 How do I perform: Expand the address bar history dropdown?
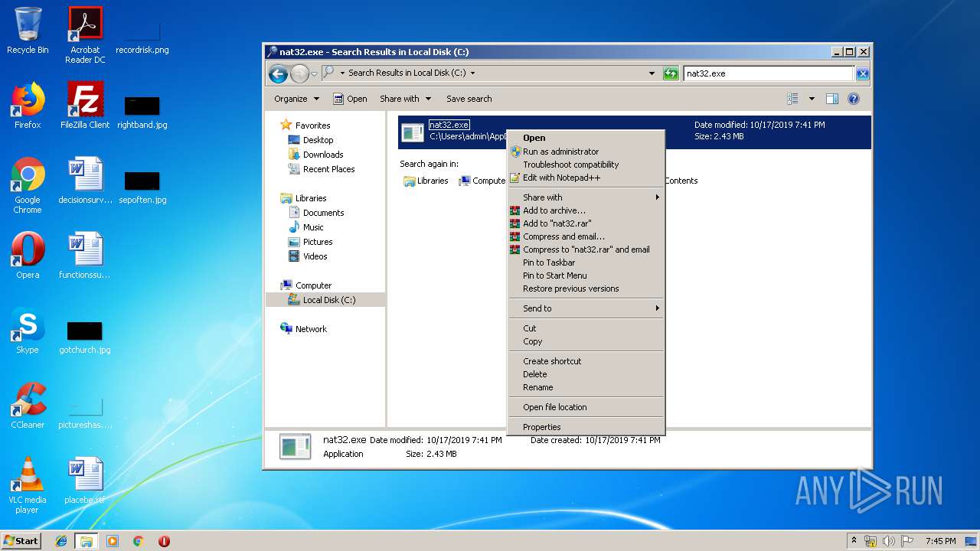pyautogui.click(x=652, y=73)
